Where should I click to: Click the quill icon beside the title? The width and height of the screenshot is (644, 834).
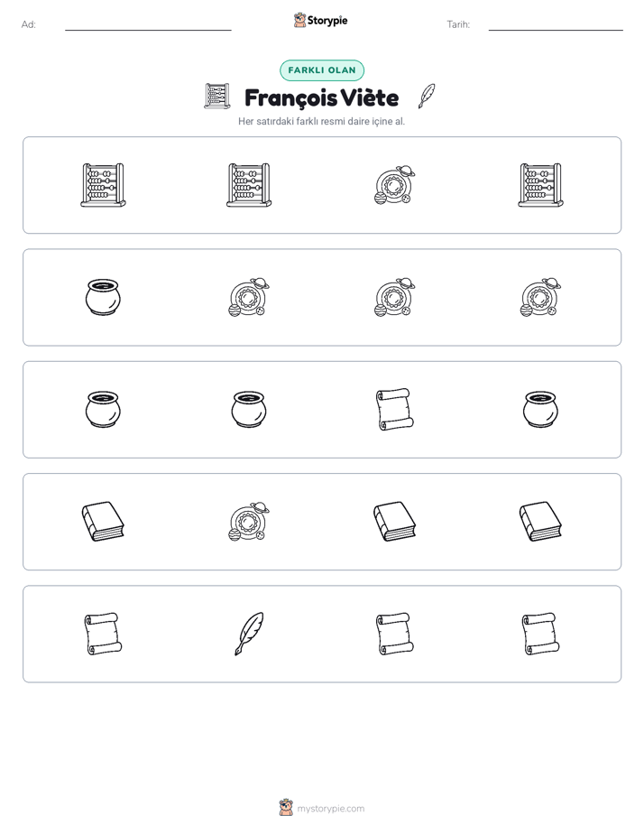427,97
